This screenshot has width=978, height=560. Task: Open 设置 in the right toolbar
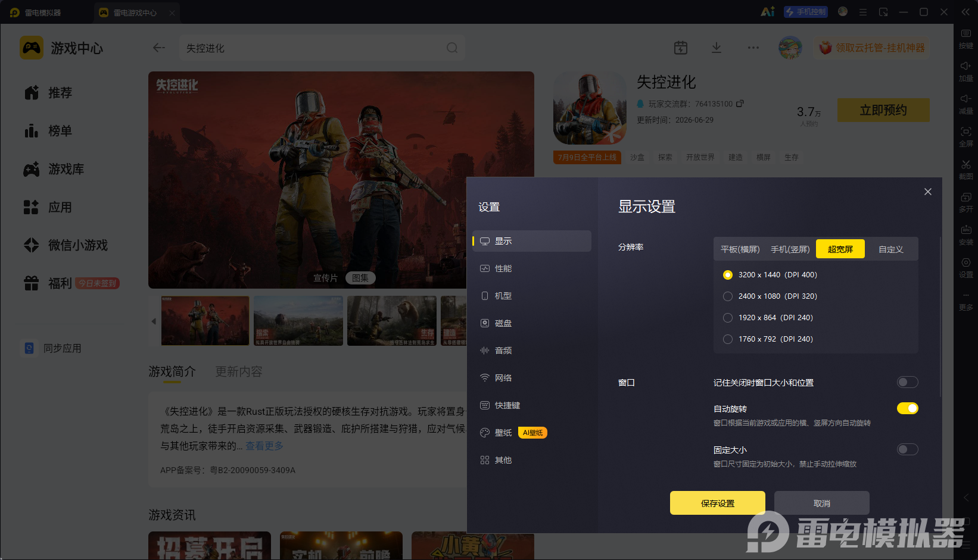pyautogui.click(x=965, y=268)
